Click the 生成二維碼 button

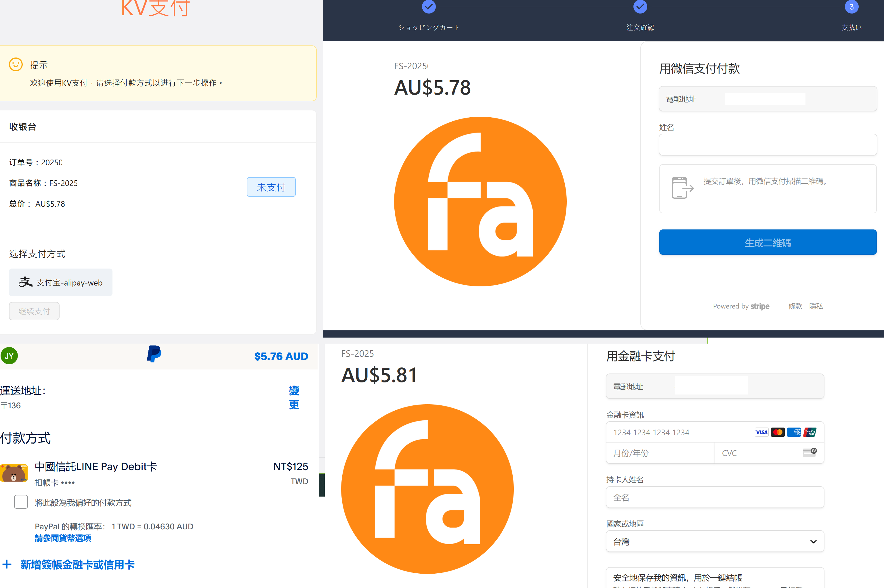768,242
